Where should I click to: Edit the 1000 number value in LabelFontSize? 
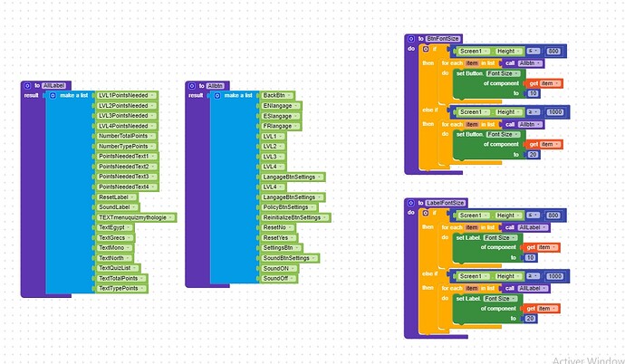tap(555, 276)
